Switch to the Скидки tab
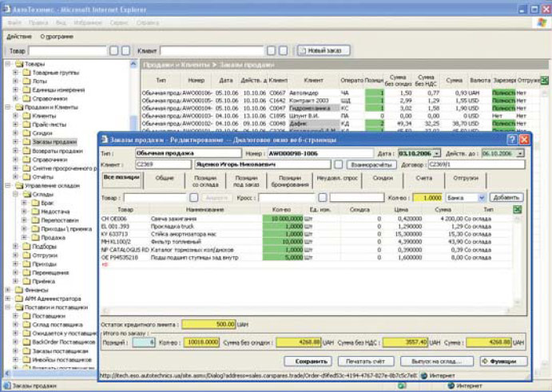Image resolution: width=552 pixels, height=392 pixels. point(383,178)
